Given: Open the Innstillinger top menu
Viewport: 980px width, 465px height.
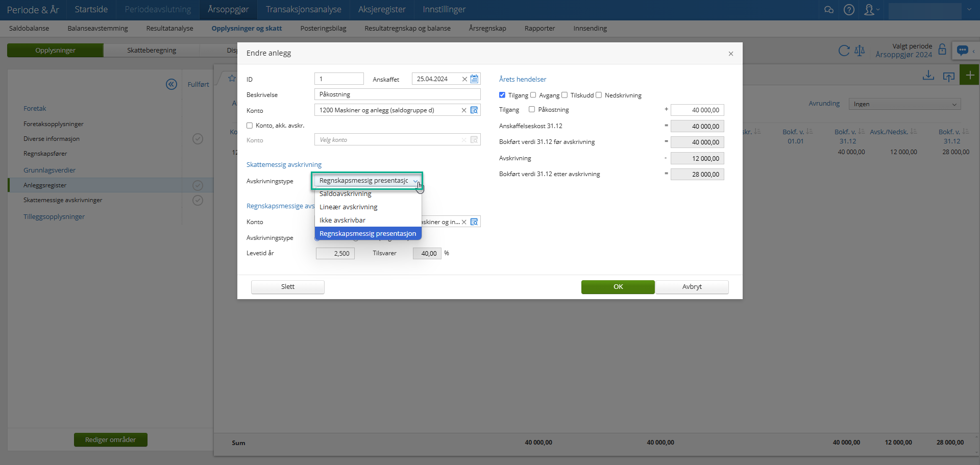Looking at the screenshot, I should tap(444, 10).
